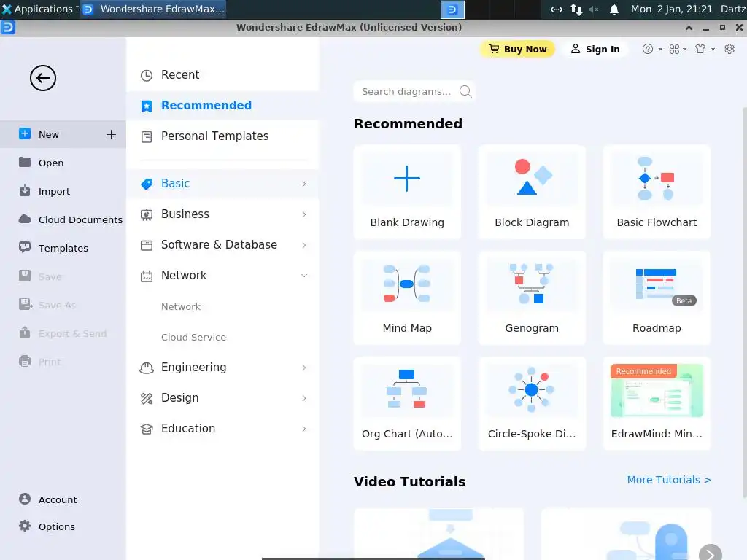The image size is (747, 560).
Task: Open the Org Chart (Auto) template
Action: tap(407, 403)
